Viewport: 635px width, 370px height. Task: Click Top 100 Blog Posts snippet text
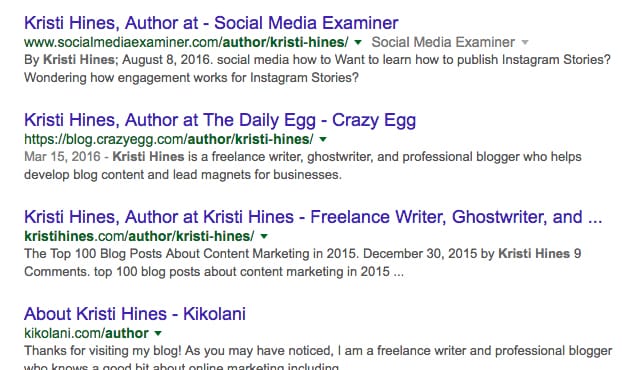[303, 262]
